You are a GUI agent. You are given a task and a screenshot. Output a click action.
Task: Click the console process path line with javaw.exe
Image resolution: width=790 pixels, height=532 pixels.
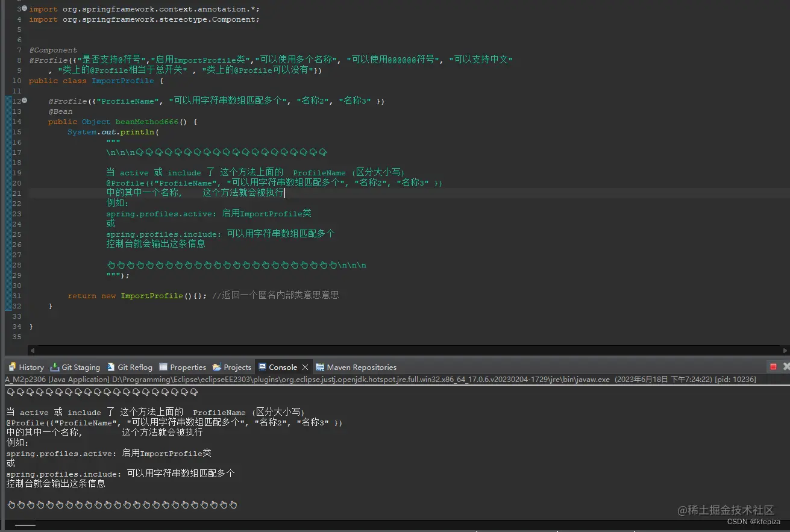[380, 380]
